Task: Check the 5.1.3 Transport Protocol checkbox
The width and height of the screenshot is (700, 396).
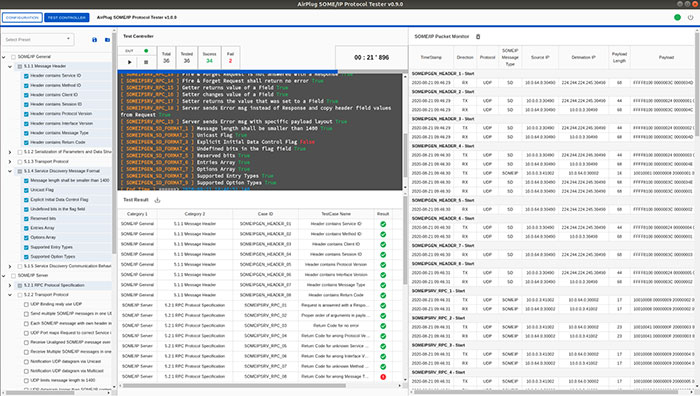Action: pos(20,162)
